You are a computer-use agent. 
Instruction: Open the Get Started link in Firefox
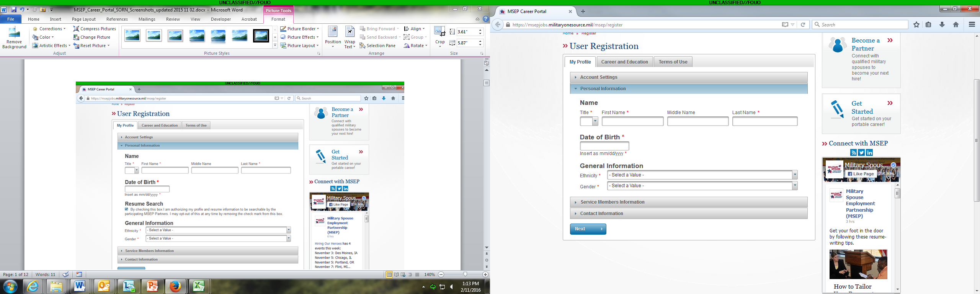(x=862, y=108)
